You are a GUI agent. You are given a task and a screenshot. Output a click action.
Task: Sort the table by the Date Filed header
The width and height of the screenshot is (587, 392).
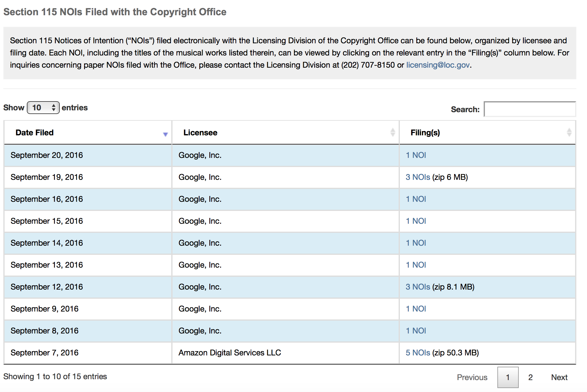tap(34, 133)
